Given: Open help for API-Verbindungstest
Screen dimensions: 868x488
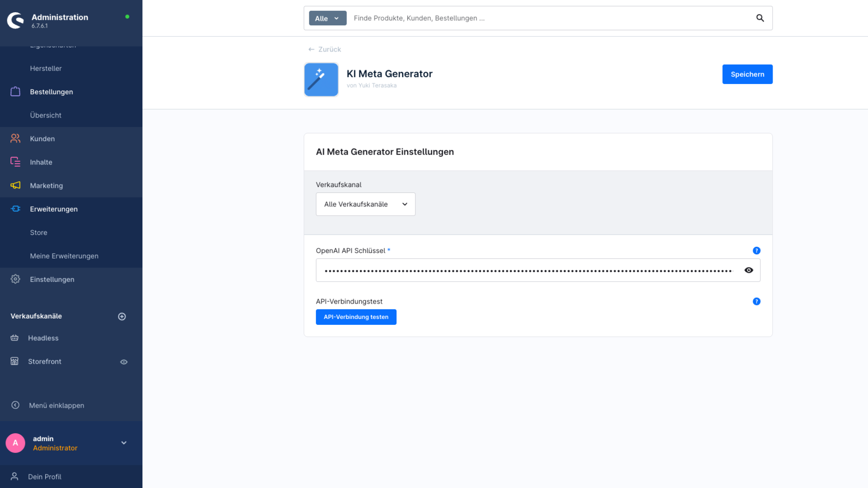Looking at the screenshot, I should pyautogui.click(x=756, y=301).
